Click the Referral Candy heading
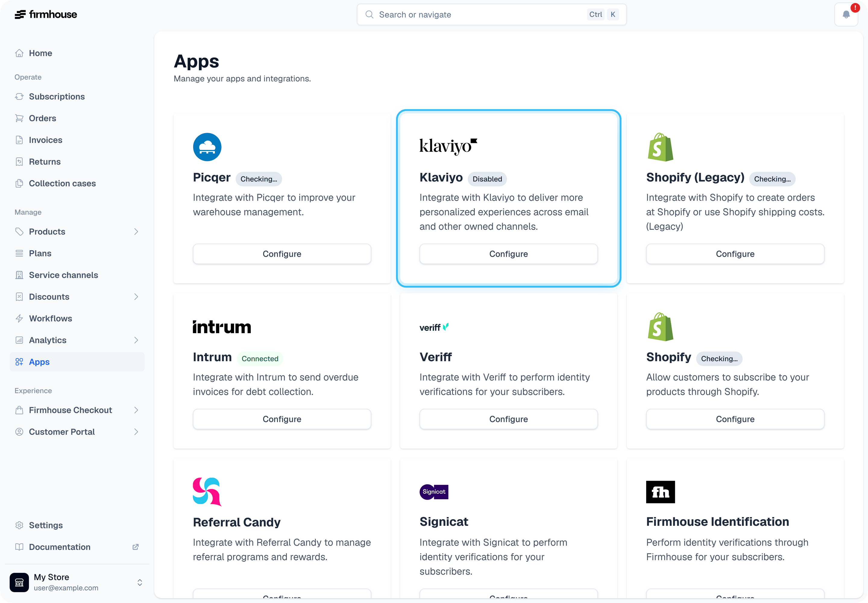The width and height of the screenshot is (868, 603). [x=237, y=522]
